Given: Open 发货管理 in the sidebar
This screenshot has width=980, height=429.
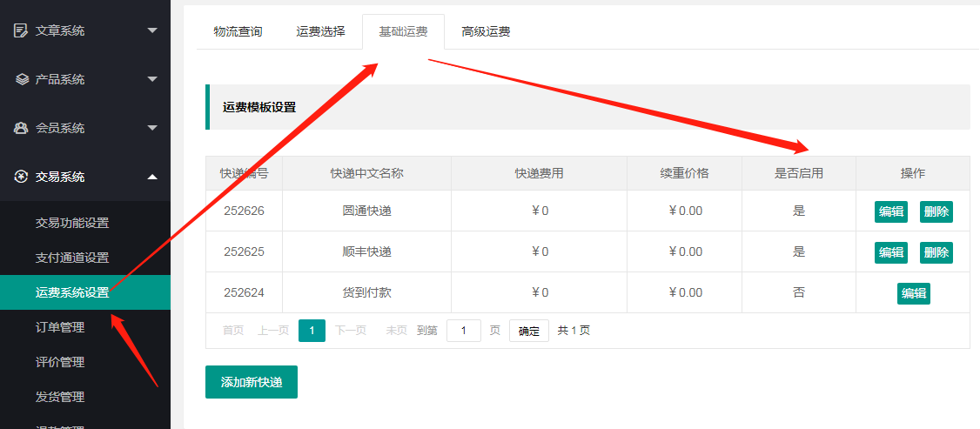Looking at the screenshot, I should [x=60, y=397].
